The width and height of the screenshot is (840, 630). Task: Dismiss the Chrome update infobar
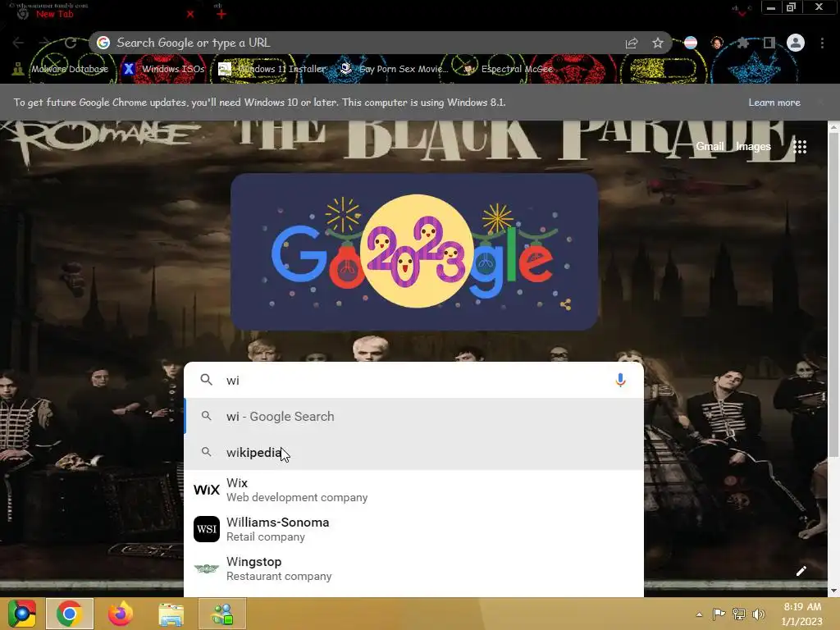coord(820,102)
